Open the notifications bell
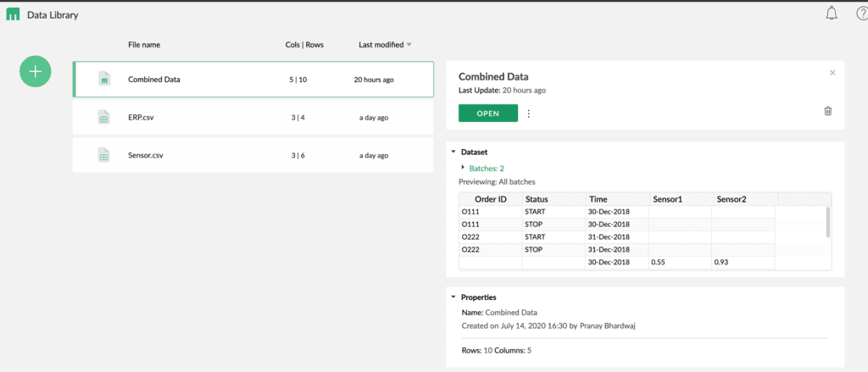 (832, 14)
